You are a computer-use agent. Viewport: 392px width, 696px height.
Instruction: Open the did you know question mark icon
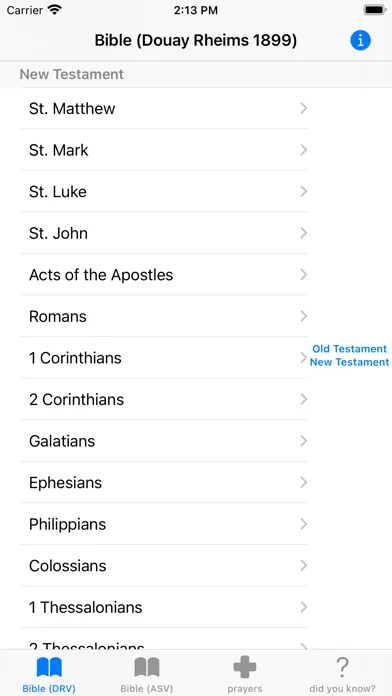point(342,667)
